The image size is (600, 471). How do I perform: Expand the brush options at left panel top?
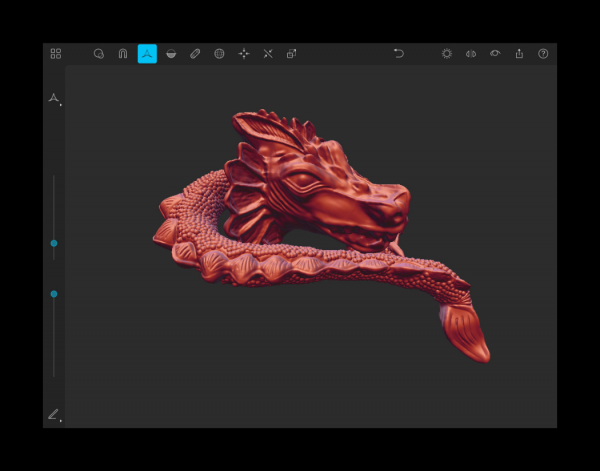pyautogui.click(x=55, y=99)
